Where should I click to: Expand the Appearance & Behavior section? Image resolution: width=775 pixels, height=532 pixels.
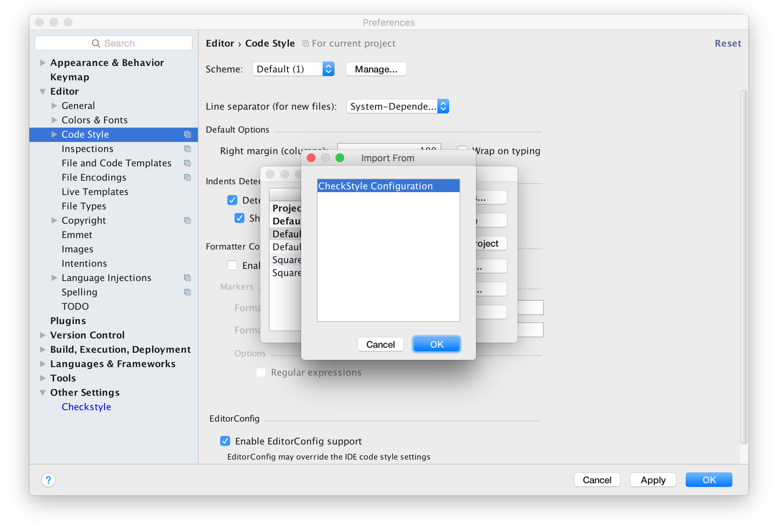[43, 63]
